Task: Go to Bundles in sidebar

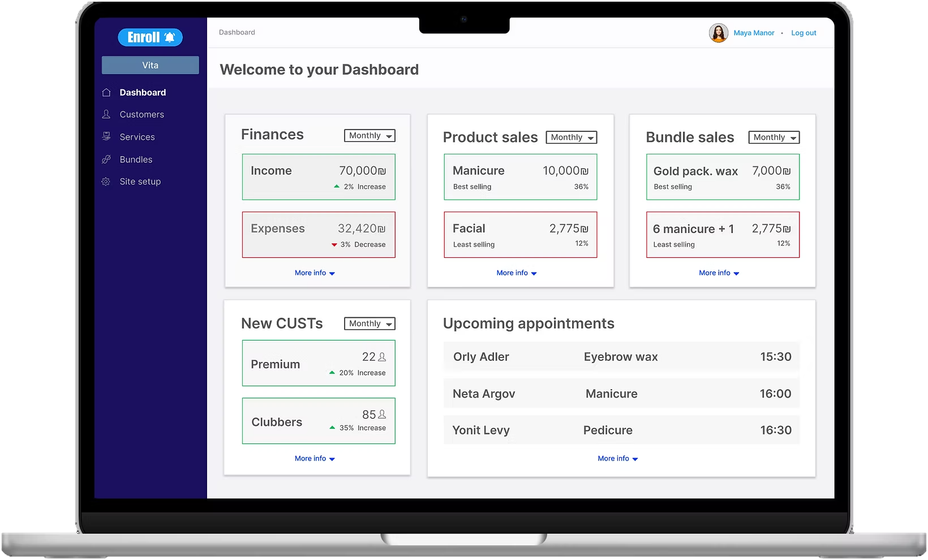Action: coord(136,160)
